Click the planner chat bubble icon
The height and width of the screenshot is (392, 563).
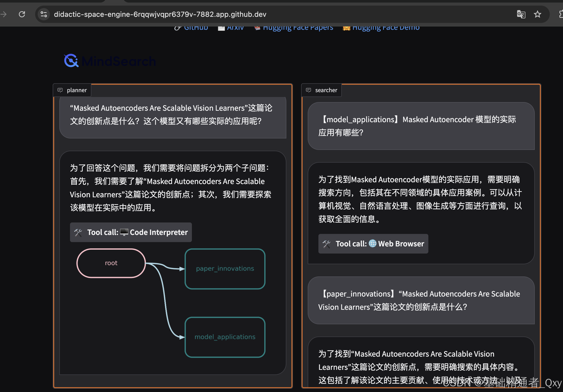pos(60,90)
